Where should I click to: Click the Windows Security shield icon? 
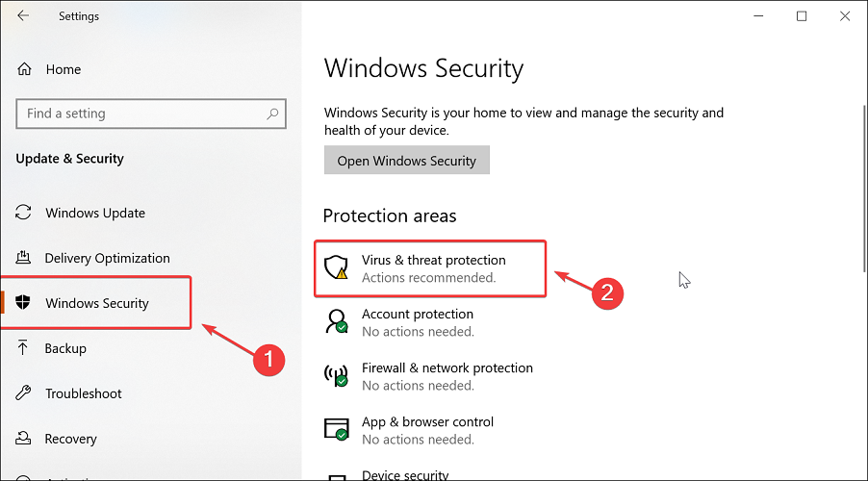point(23,302)
